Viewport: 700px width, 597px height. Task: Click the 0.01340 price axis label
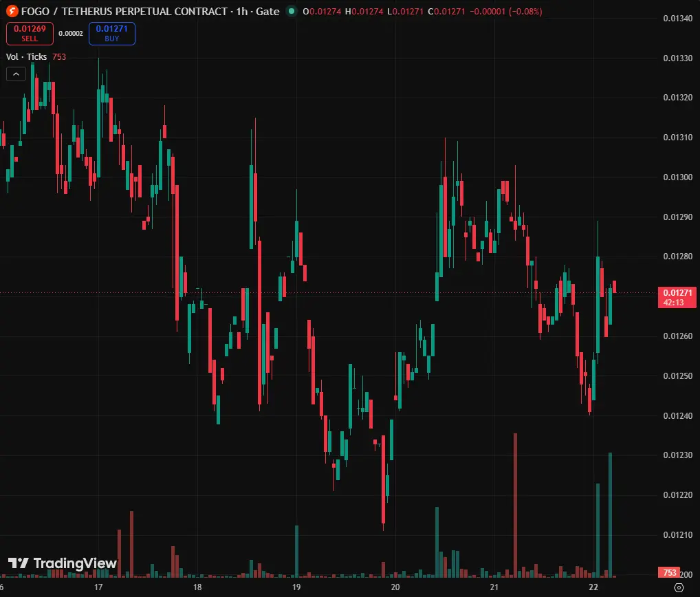tap(678, 19)
